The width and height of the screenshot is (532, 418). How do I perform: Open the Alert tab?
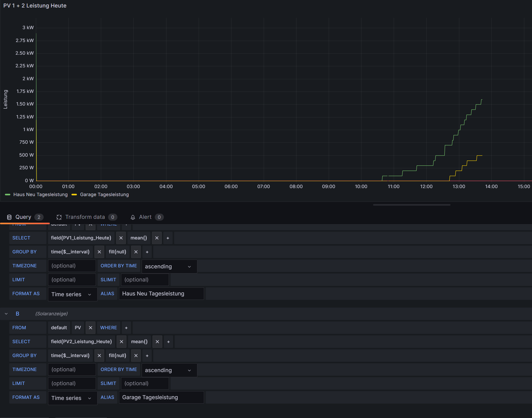[x=145, y=217]
